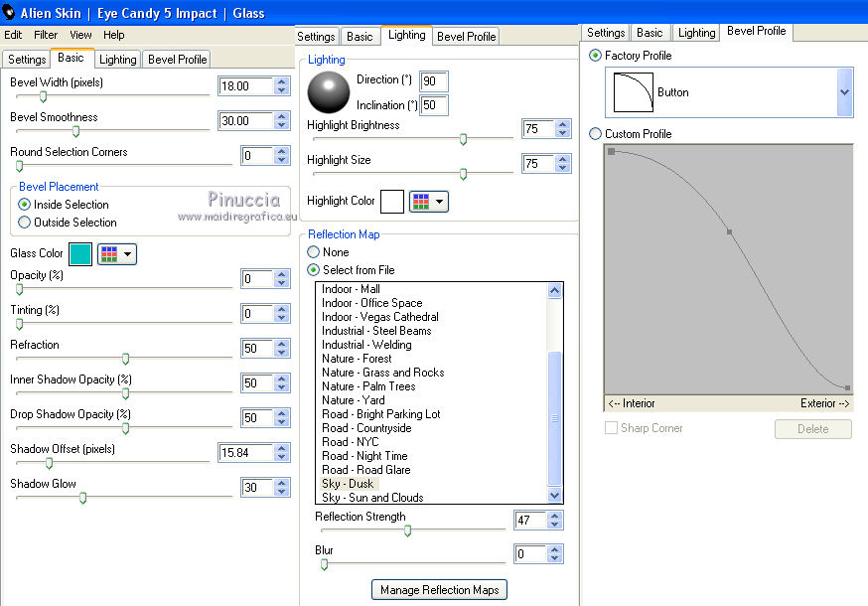868x606 pixels.
Task: Increase Shadow Offset with up arrow
Action: [x=282, y=448]
